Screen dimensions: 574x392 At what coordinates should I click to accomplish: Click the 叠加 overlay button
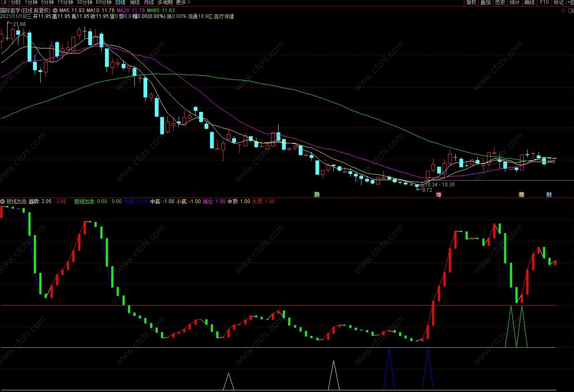[x=485, y=3]
